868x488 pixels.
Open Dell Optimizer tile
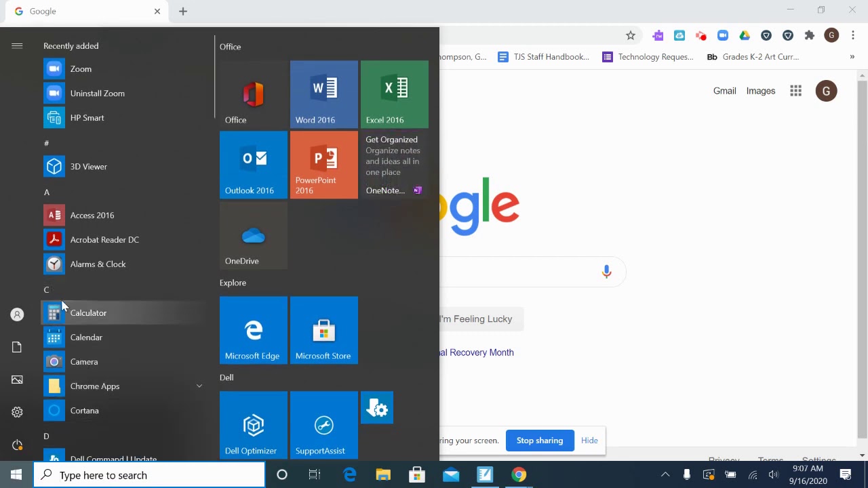[254, 425]
